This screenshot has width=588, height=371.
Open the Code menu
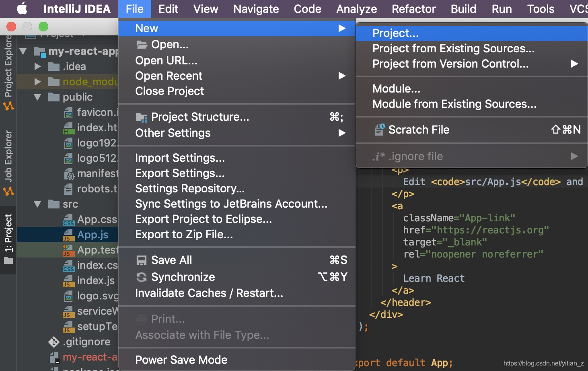pyautogui.click(x=307, y=9)
